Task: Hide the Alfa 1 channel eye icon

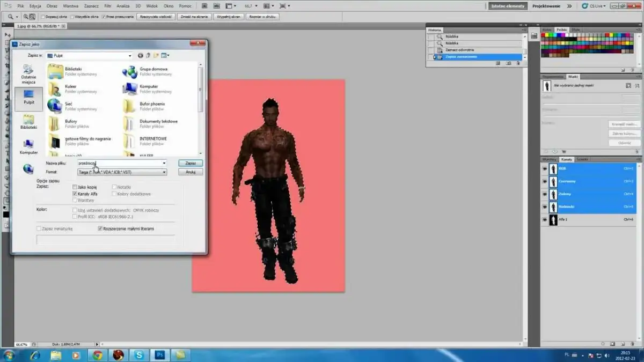Action: 545,220
